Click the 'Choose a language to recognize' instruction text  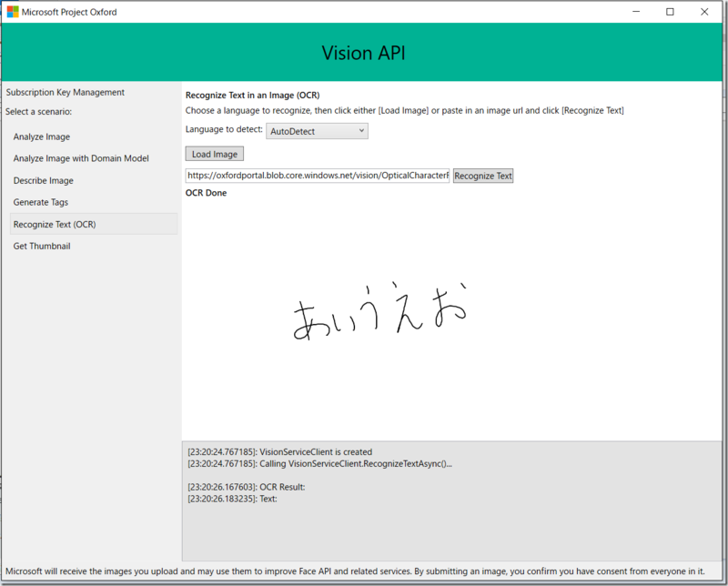pos(404,110)
